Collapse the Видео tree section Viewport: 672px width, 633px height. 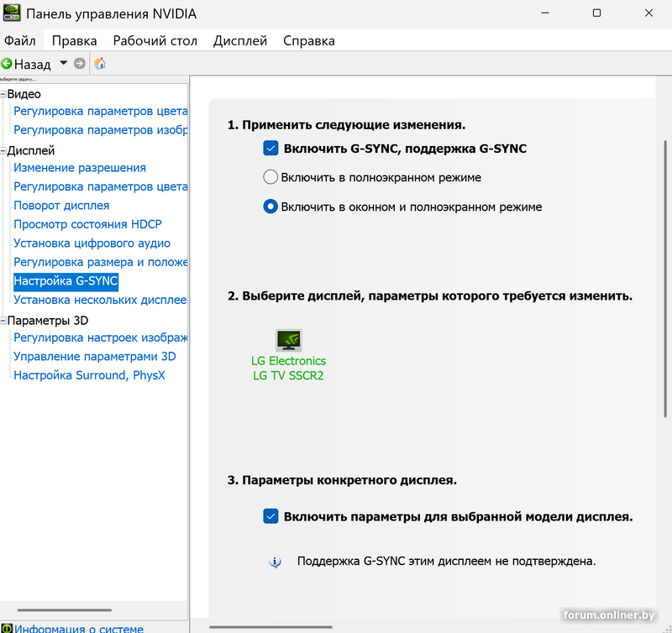point(3,94)
